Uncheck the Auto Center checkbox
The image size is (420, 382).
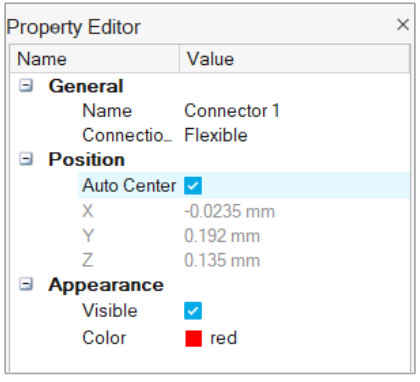pyautogui.click(x=193, y=185)
